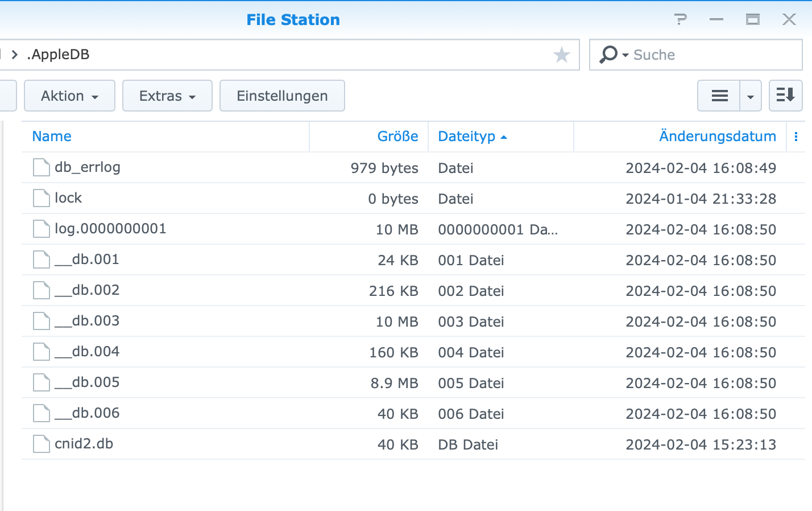812x511 pixels.
Task: Sort files by Name column header
Action: click(x=52, y=137)
